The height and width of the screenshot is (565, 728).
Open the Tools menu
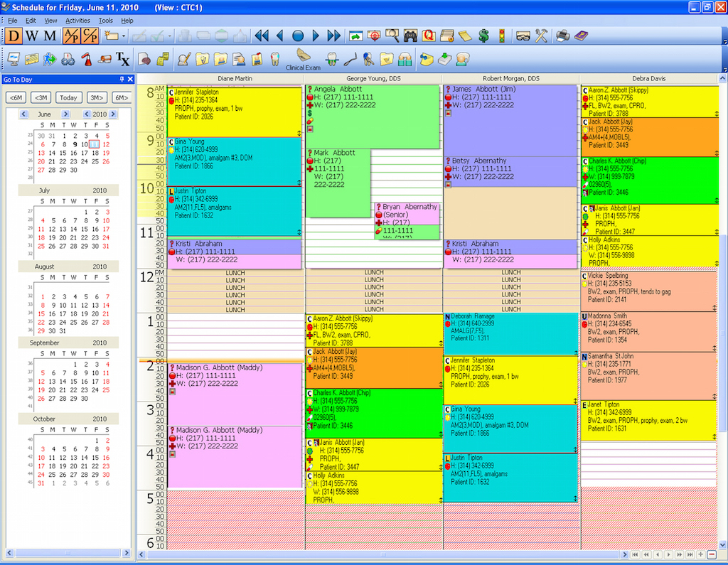click(105, 21)
